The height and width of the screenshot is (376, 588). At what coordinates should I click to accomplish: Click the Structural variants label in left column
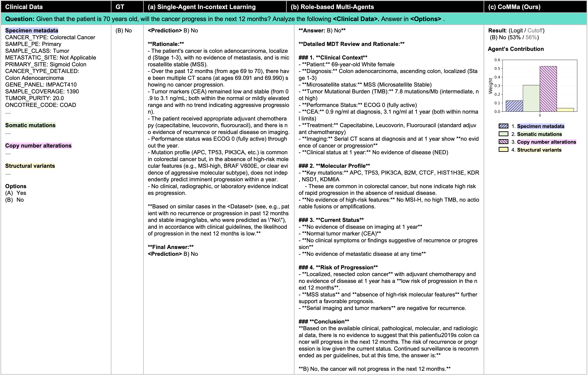click(30, 166)
